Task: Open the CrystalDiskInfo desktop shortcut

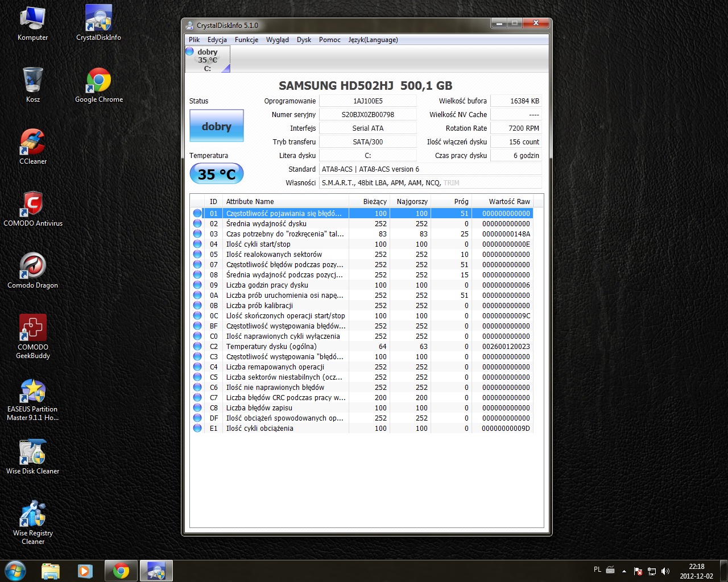Action: 98,23
